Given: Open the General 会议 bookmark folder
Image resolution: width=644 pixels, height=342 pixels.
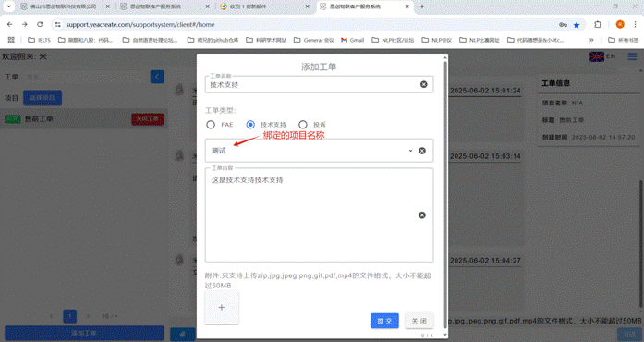Looking at the screenshot, I should tap(314, 40).
